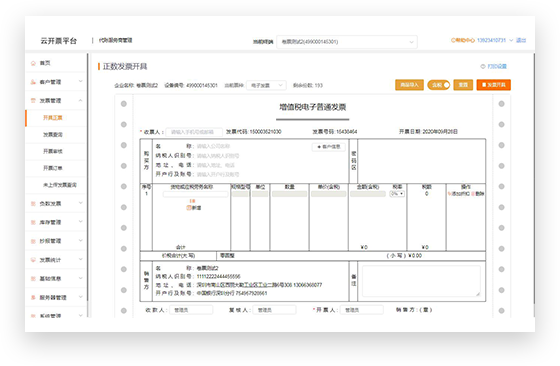This screenshot has height=366, width=560.
Task: Click the 基础信息 sidebar icon
Action: click(x=33, y=279)
